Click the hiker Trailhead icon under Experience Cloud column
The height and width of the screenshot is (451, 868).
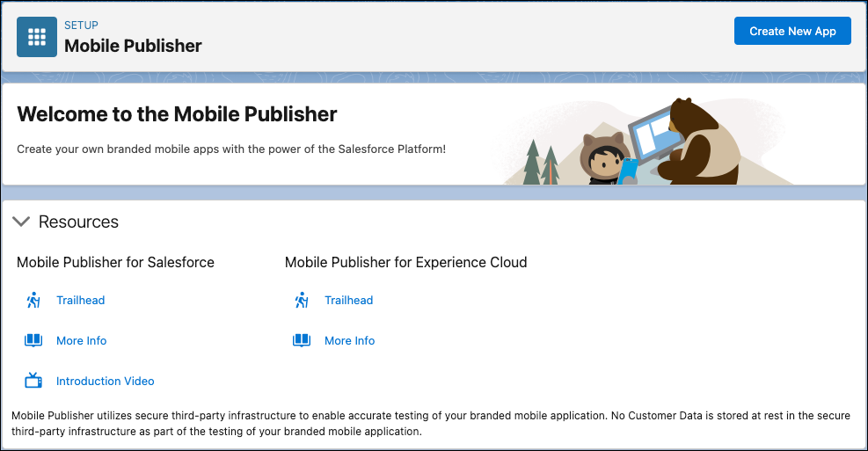pos(302,300)
